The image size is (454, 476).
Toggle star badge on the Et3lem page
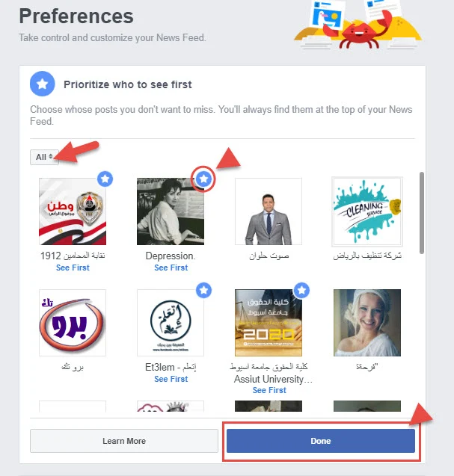(x=203, y=290)
